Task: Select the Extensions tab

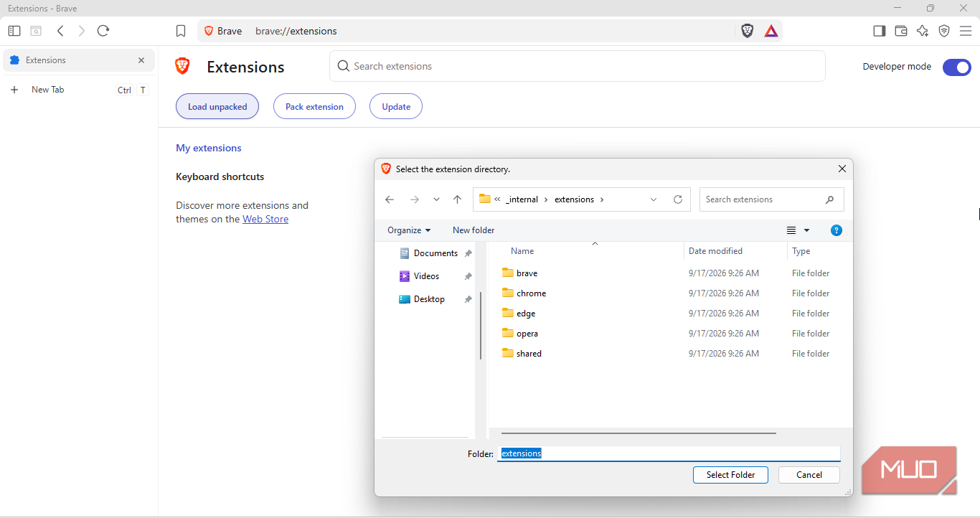Action: tap(79, 60)
